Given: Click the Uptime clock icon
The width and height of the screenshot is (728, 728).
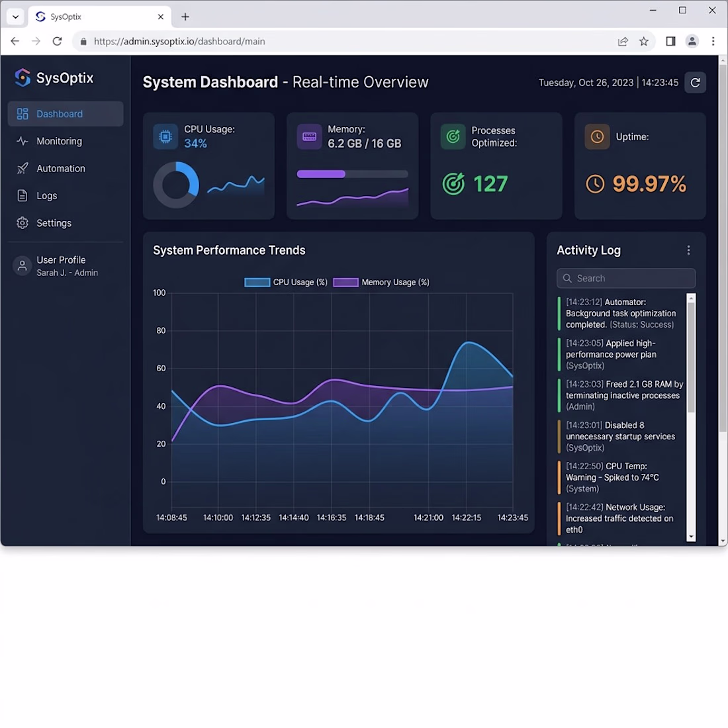Looking at the screenshot, I should click(597, 137).
